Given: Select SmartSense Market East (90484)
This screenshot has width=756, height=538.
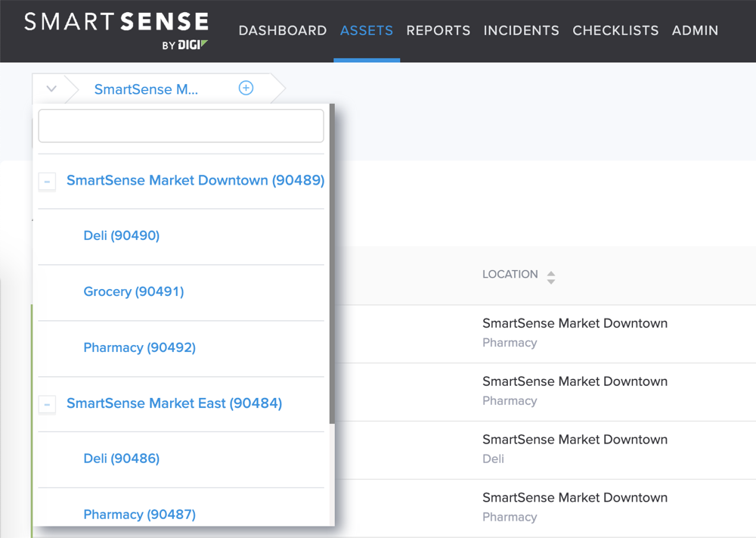Looking at the screenshot, I should pos(174,403).
